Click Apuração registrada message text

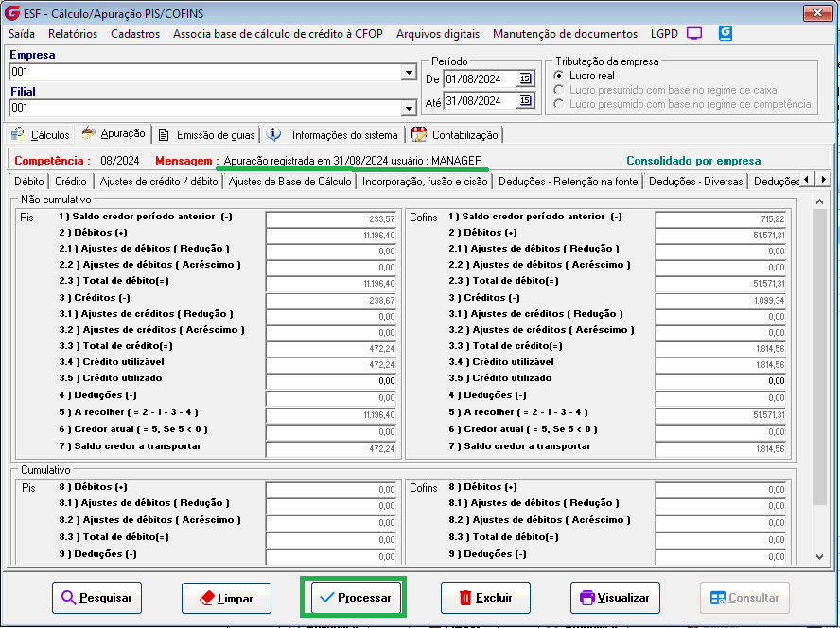tap(353, 160)
